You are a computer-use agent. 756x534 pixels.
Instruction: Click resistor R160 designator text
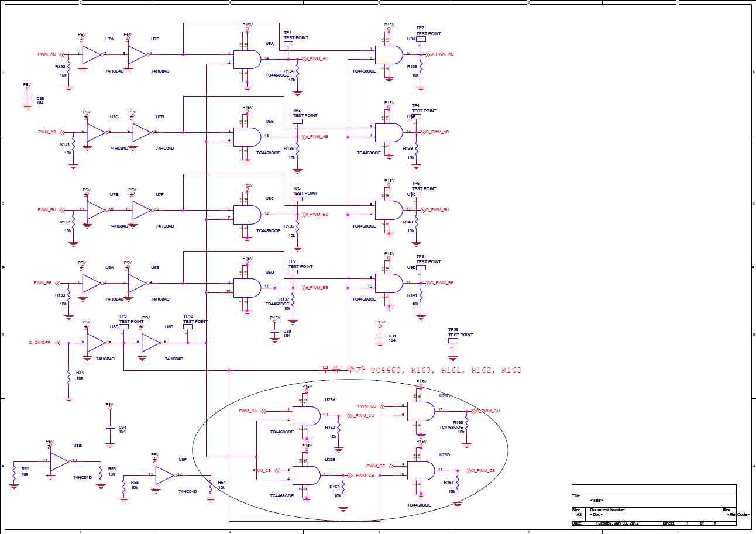tap(458, 422)
